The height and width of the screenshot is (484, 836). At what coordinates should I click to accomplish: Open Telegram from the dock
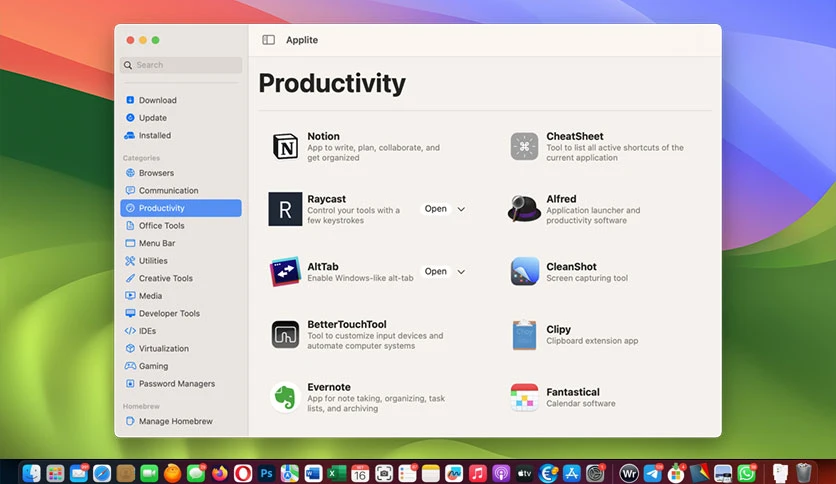tap(653, 473)
